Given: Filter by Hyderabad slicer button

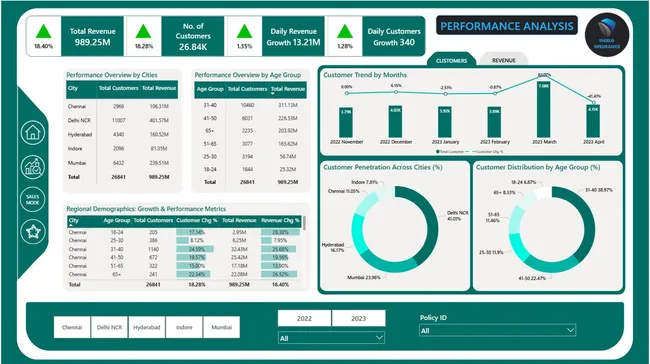Looking at the screenshot, I should (x=147, y=327).
